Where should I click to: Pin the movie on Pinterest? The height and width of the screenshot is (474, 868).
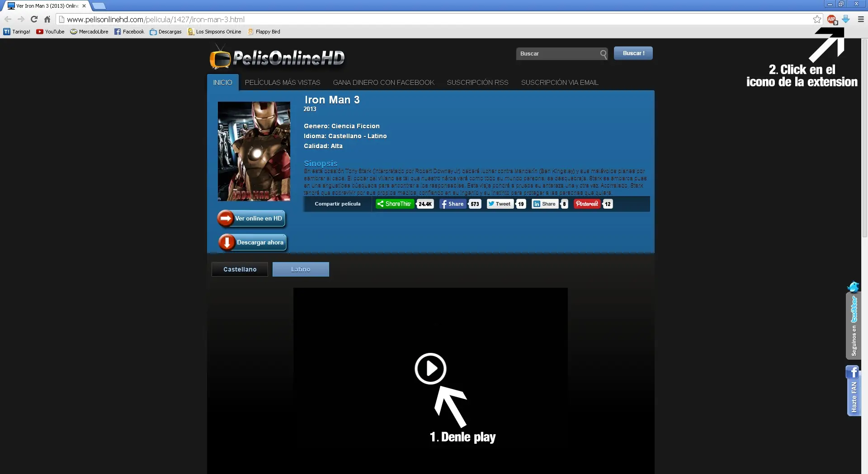(587, 204)
